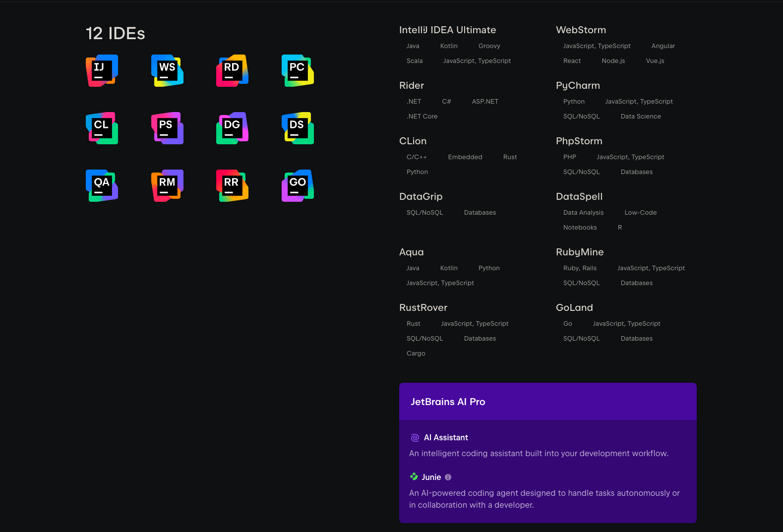Click the IntelliJ IDEA (IJ) icon

102,70
